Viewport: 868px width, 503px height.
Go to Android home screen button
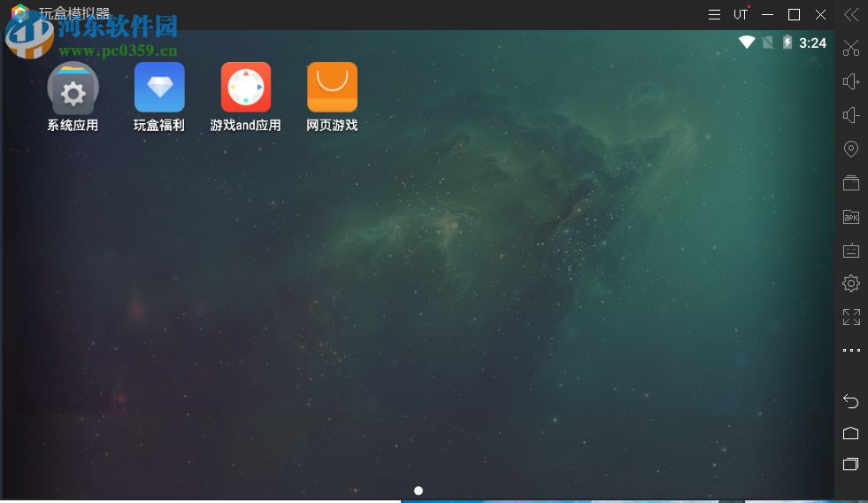(x=851, y=433)
